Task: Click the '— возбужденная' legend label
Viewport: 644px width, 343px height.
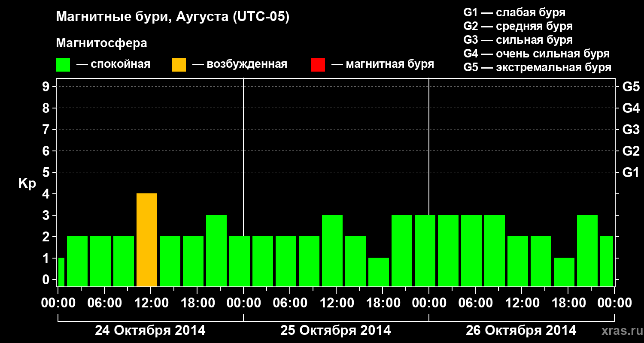Action: [x=240, y=65]
